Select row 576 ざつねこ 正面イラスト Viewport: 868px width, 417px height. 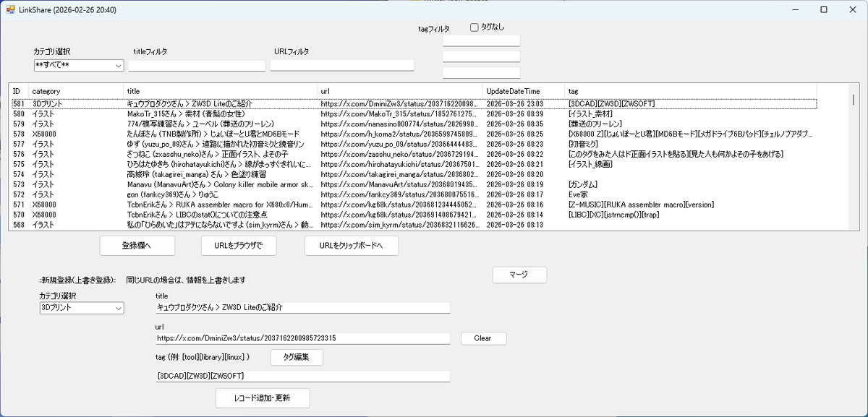[413, 155]
